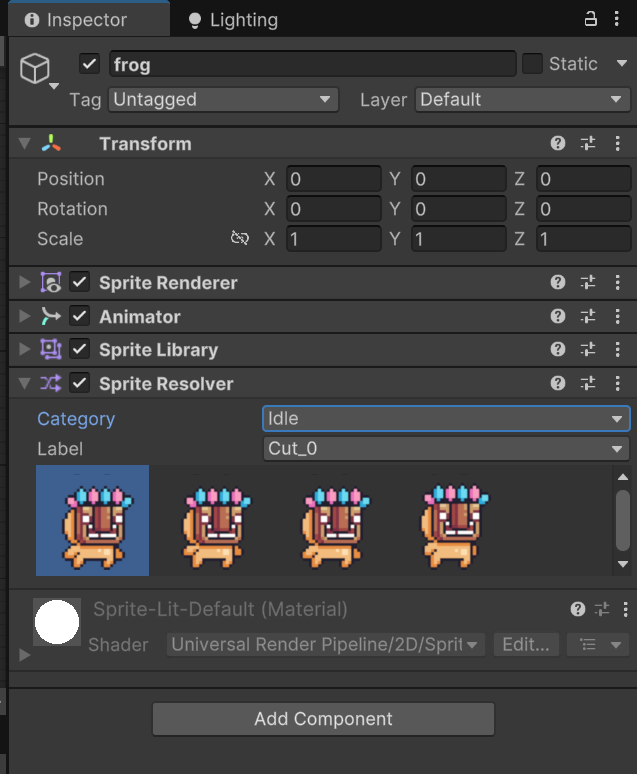
Task: Open Sprite Renderer more options menu
Action: (618, 282)
